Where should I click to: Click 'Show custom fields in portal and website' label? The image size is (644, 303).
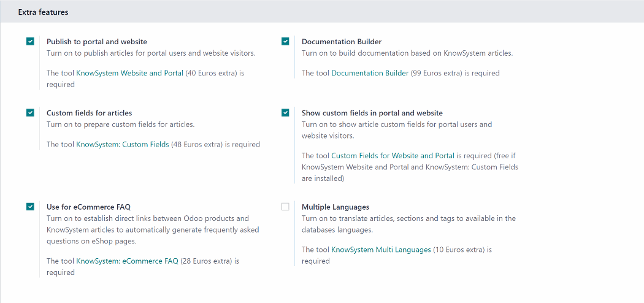pos(372,113)
